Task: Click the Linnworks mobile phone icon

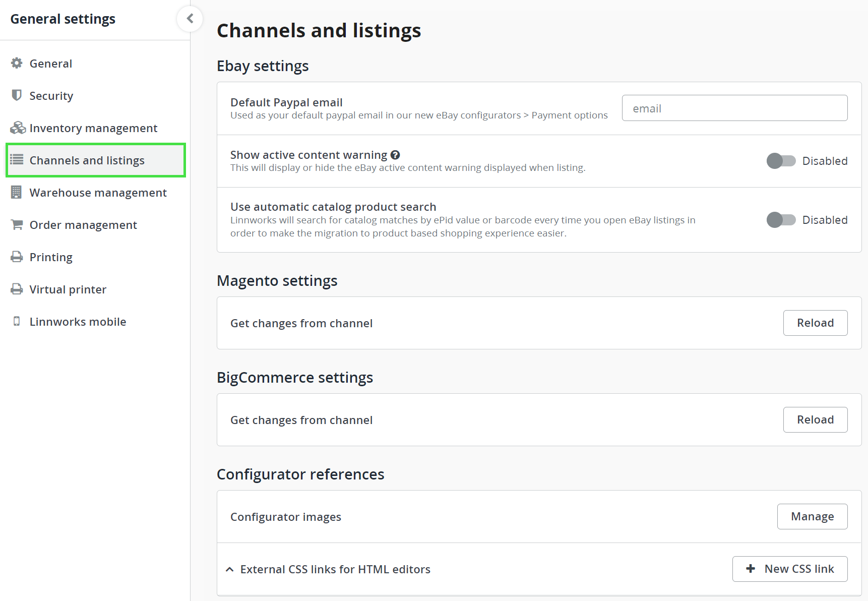Action: pos(17,321)
